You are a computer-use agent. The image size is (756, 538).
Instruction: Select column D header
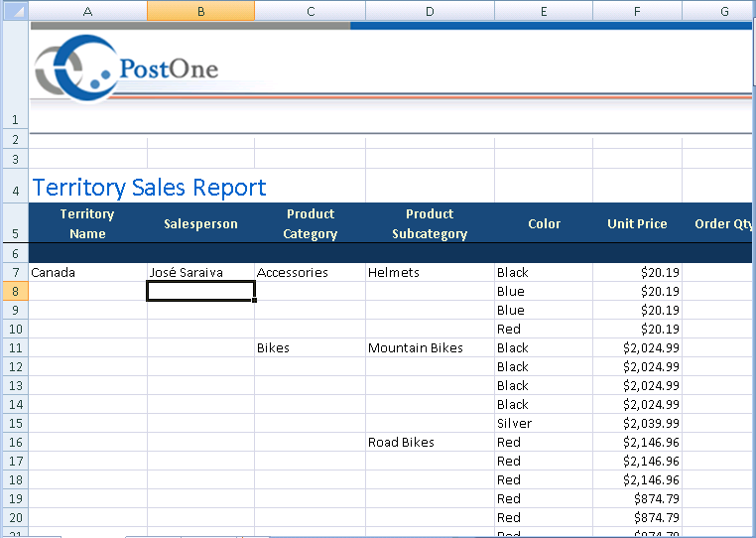(x=430, y=11)
